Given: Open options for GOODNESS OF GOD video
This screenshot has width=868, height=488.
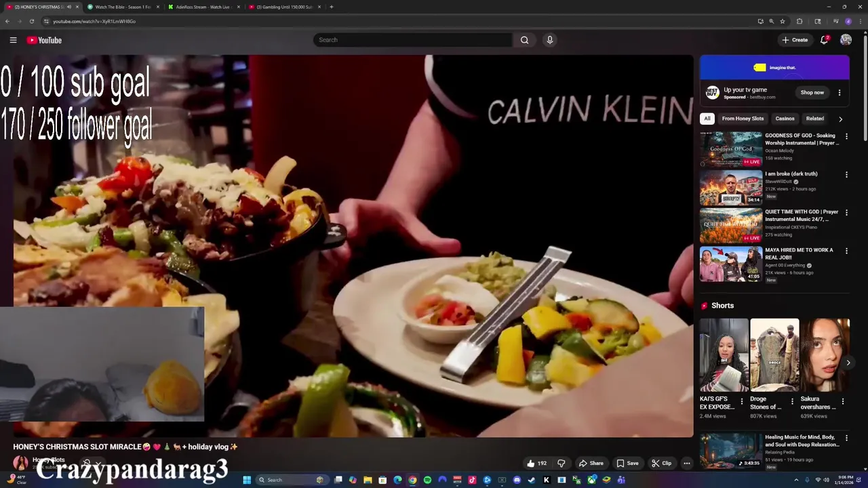Looking at the screenshot, I should tap(846, 136).
